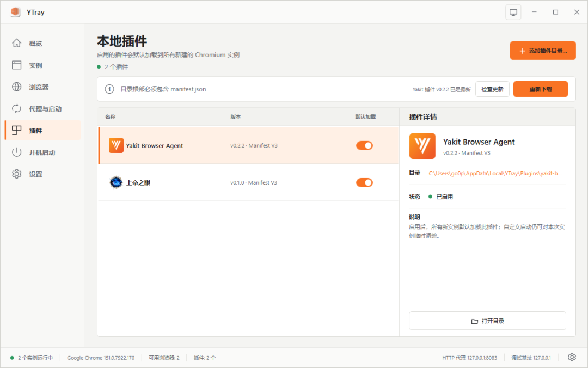Click the 名称 column header
The image size is (588, 368).
click(110, 116)
